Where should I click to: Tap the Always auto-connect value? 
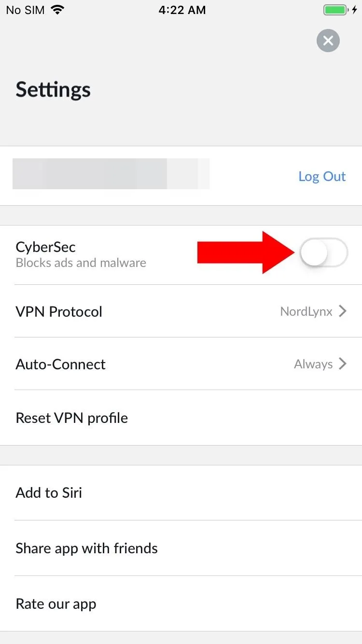tap(313, 364)
